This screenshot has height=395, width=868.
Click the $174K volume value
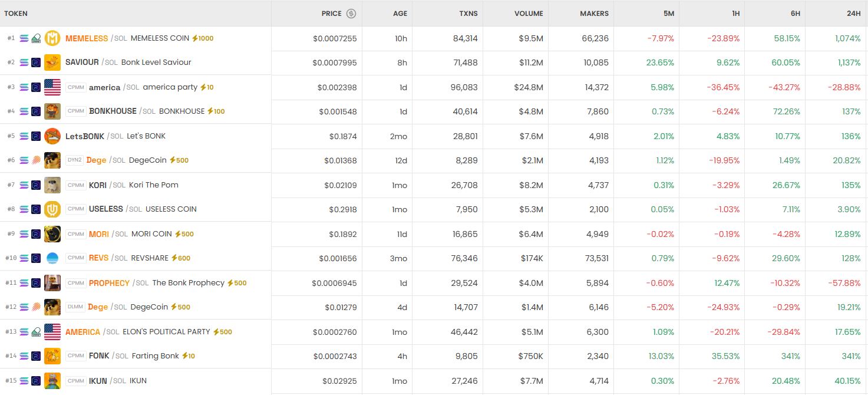pos(532,258)
